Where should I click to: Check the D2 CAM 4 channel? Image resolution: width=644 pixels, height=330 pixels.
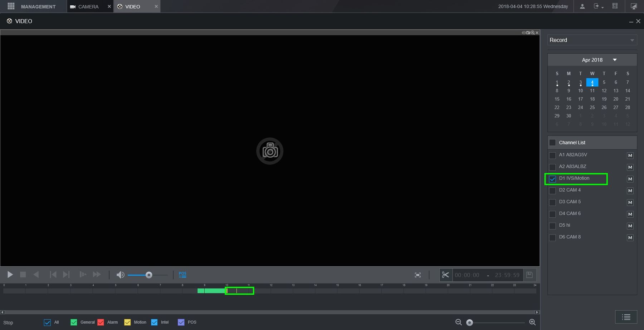(x=552, y=191)
